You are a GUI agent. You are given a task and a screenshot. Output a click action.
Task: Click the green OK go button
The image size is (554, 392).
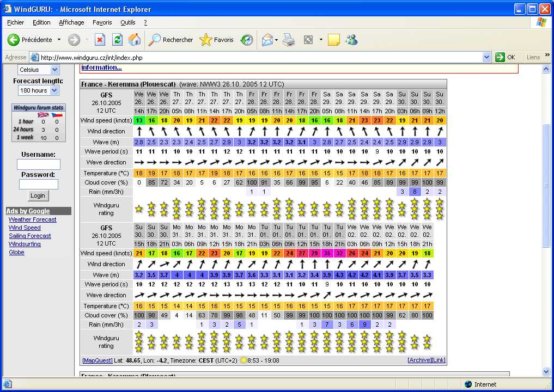[505, 57]
